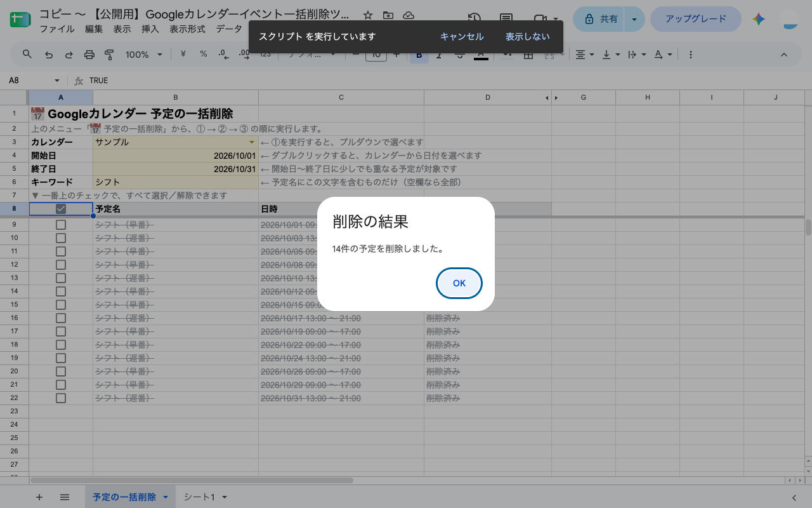Image resolution: width=812 pixels, height=508 pixels.
Task: Check the box for 2026/10/22 09:00 shift
Action: pos(61,345)
